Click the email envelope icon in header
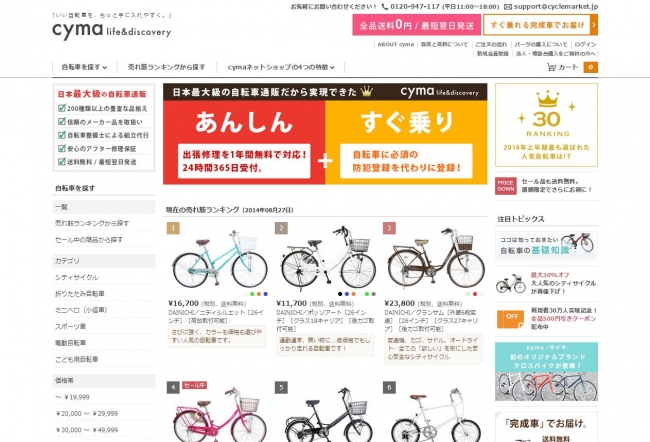650x442 pixels. point(508,7)
